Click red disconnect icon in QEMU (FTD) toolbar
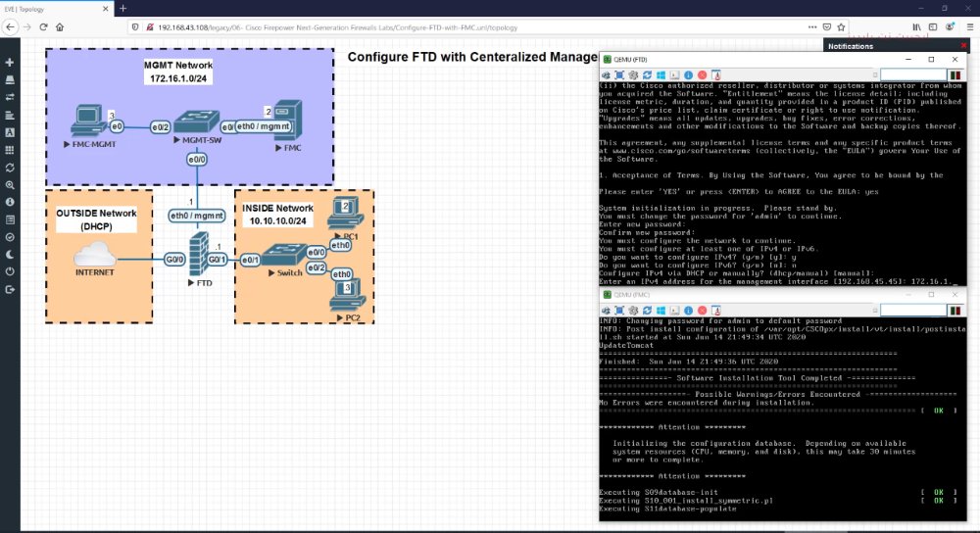 [x=702, y=75]
